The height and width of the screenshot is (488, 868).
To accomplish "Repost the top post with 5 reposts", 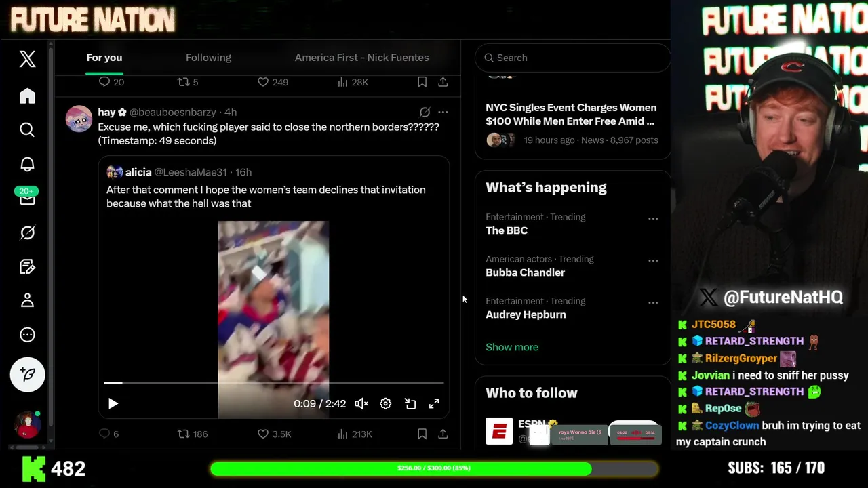I will click(188, 82).
